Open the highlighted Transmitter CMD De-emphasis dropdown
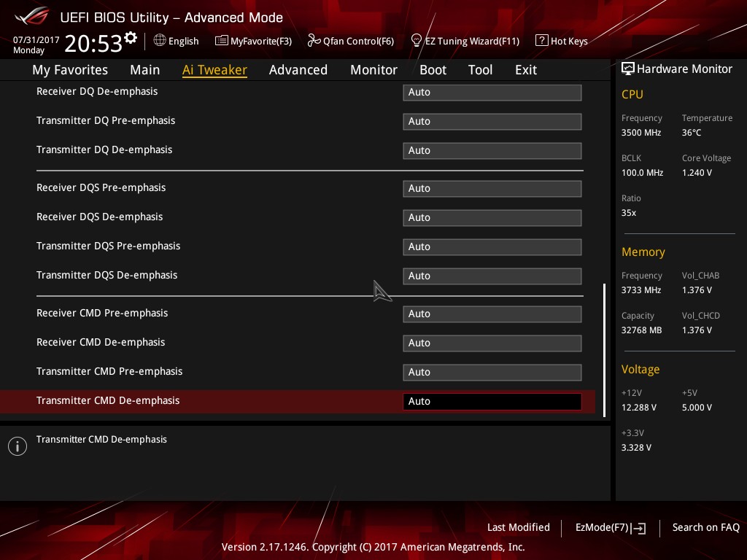The width and height of the screenshot is (747, 560). [x=492, y=402]
